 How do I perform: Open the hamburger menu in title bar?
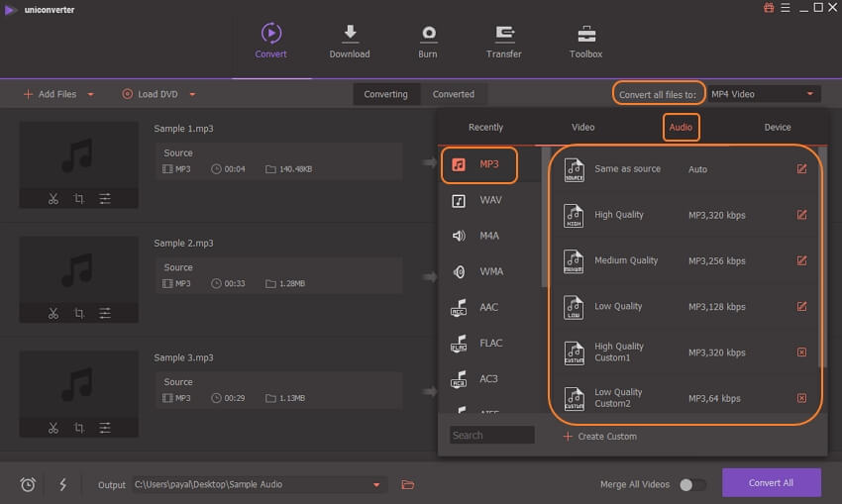tap(786, 8)
